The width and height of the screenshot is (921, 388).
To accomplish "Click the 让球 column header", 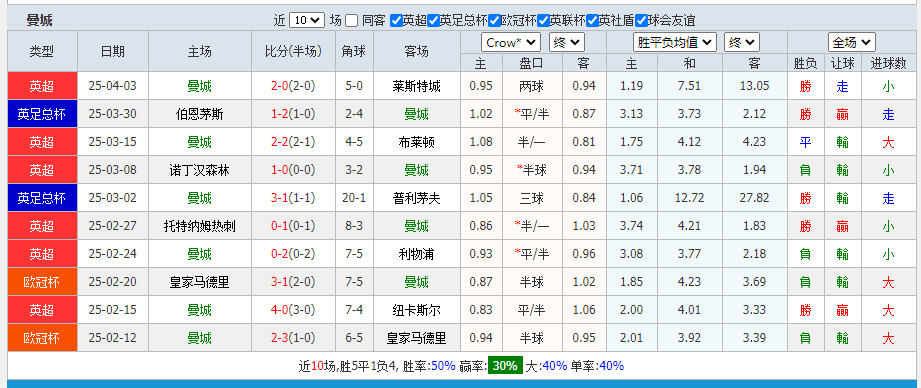I will click(843, 63).
